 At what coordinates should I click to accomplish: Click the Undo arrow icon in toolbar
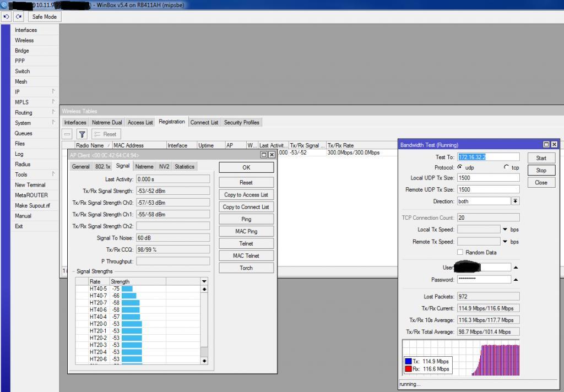point(7,17)
